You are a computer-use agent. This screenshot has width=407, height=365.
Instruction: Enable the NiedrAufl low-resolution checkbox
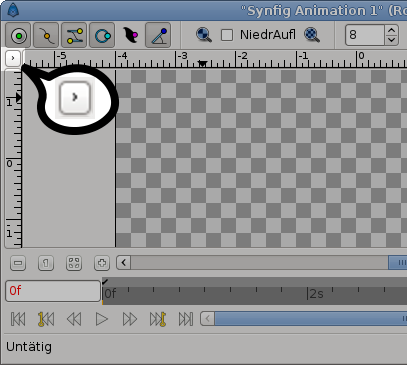coord(227,35)
